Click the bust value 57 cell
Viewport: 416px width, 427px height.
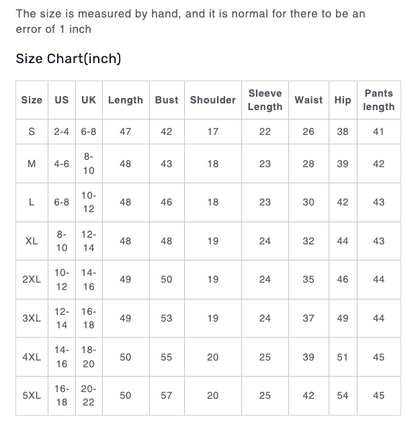point(167,396)
